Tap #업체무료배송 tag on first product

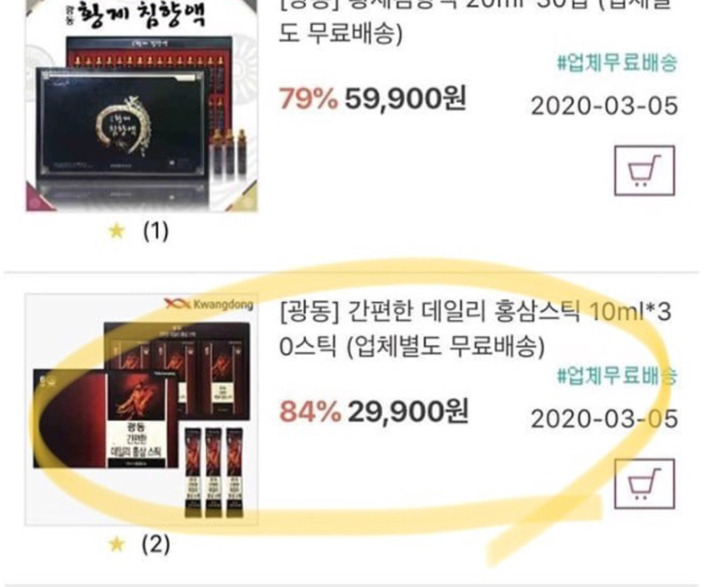tap(617, 62)
